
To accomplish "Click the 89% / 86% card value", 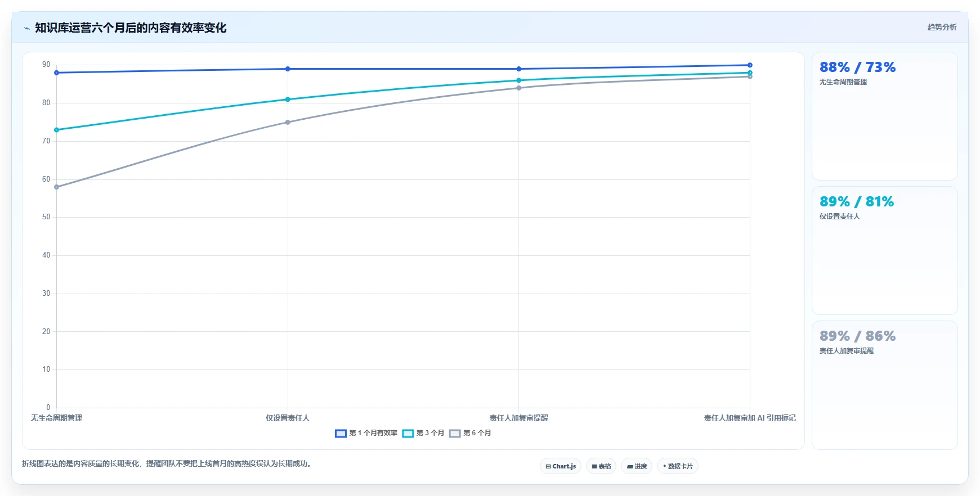I will tap(857, 336).
